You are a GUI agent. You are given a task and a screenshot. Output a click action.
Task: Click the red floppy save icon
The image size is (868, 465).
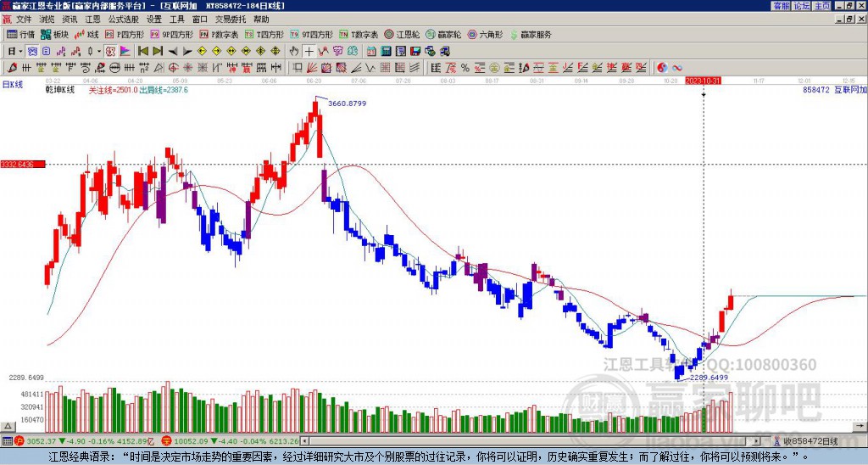pyautogui.click(x=415, y=52)
